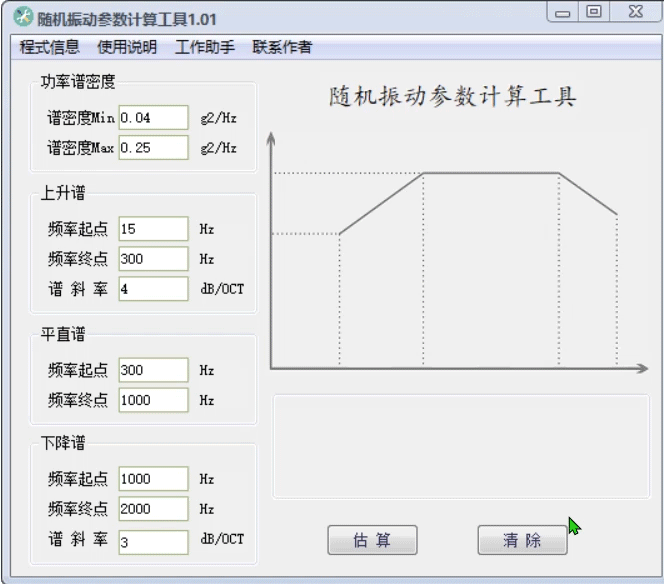Click 平直谱 频率起点 field showing 300
This screenshot has height=584, width=664.
point(153,370)
